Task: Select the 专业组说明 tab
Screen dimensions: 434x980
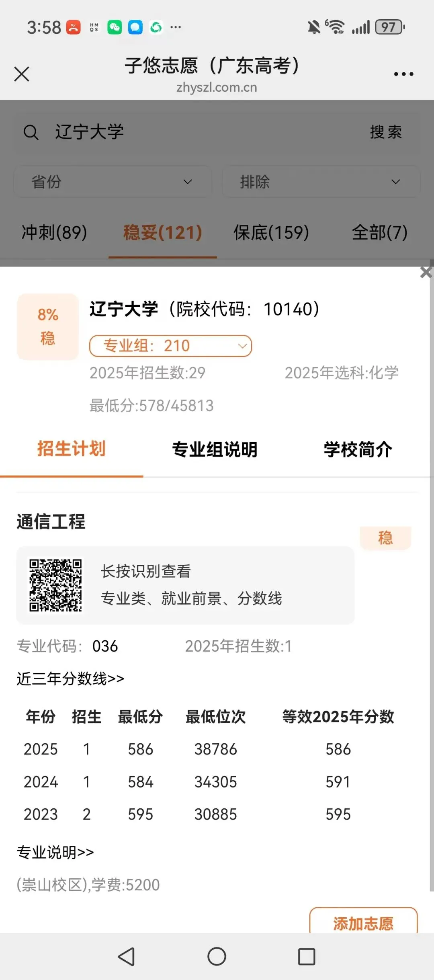Action: coord(215,449)
